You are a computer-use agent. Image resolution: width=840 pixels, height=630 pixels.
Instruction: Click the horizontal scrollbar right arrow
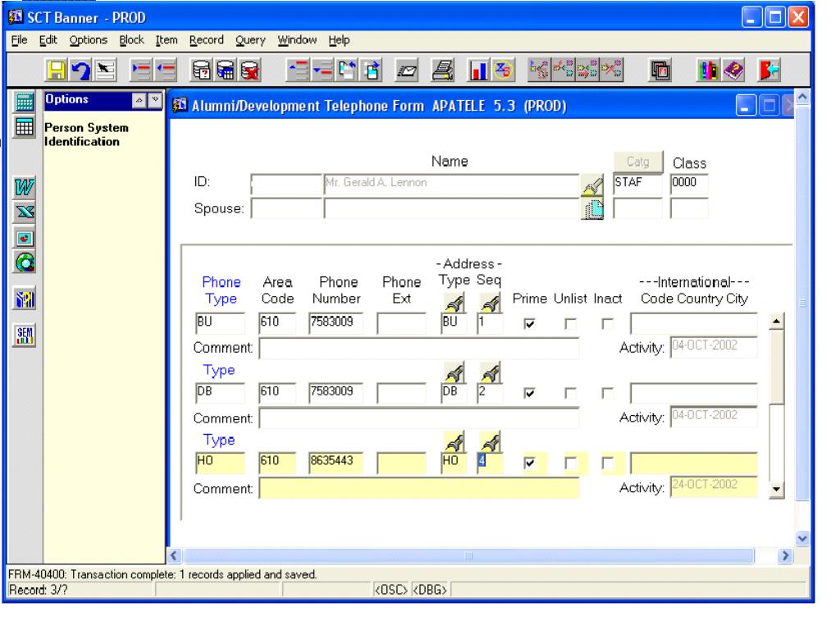785,555
